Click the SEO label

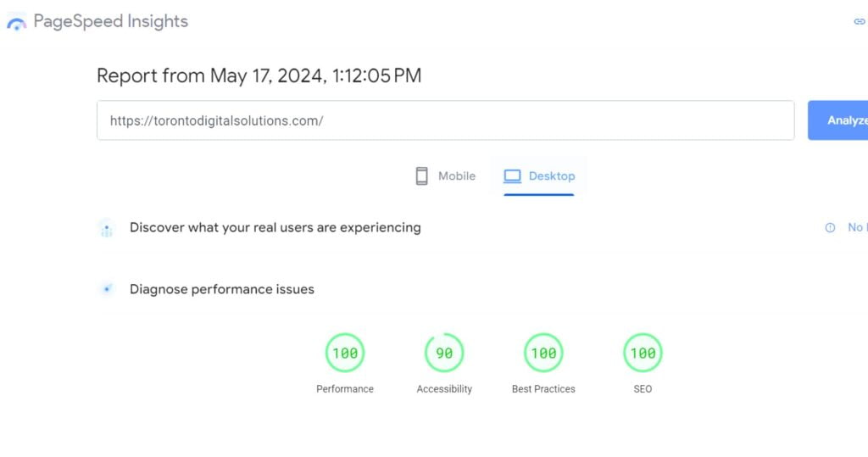point(643,389)
